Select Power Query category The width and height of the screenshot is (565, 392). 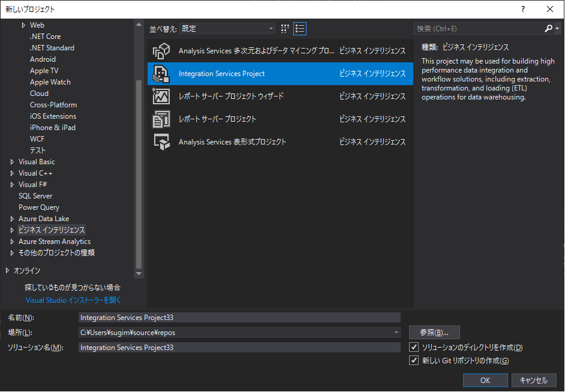[x=39, y=207]
